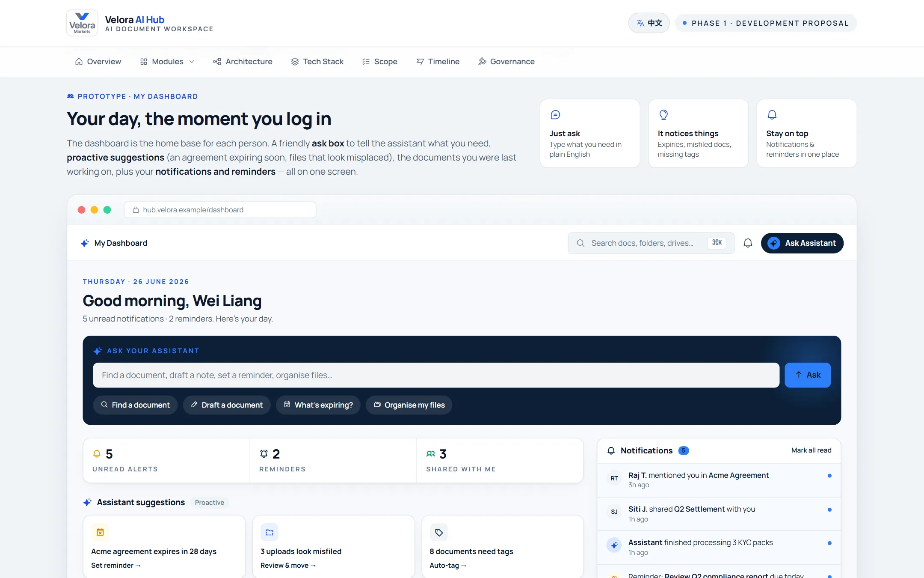The width and height of the screenshot is (924, 578).
Task: Open the Siti J. Q2 Settlement notification
Action: pos(719,514)
